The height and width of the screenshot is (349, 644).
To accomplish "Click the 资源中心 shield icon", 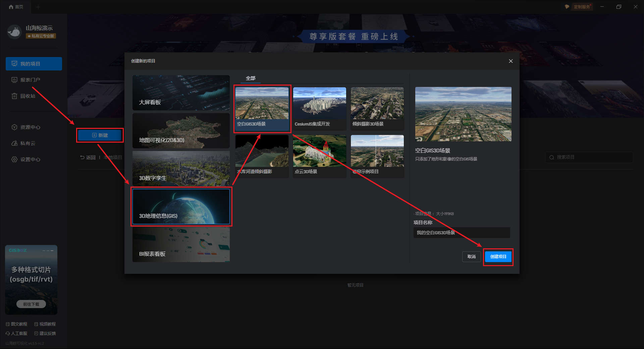I will pyautogui.click(x=14, y=127).
